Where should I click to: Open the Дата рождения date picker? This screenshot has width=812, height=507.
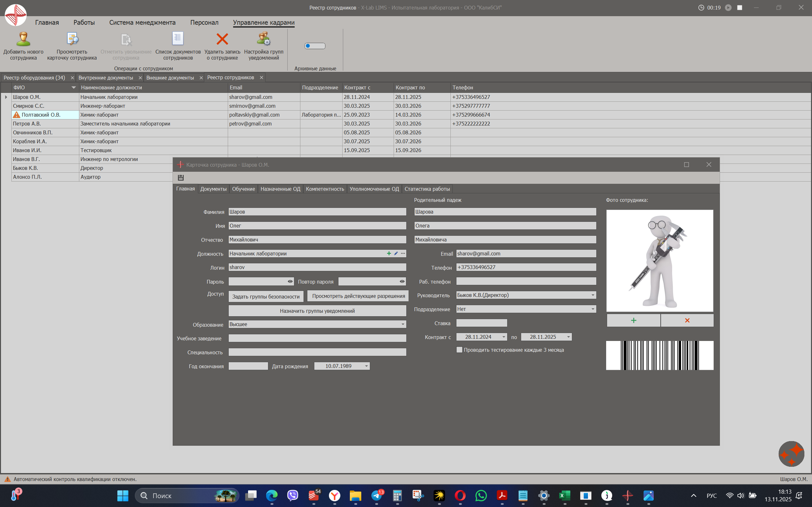pyautogui.click(x=366, y=366)
